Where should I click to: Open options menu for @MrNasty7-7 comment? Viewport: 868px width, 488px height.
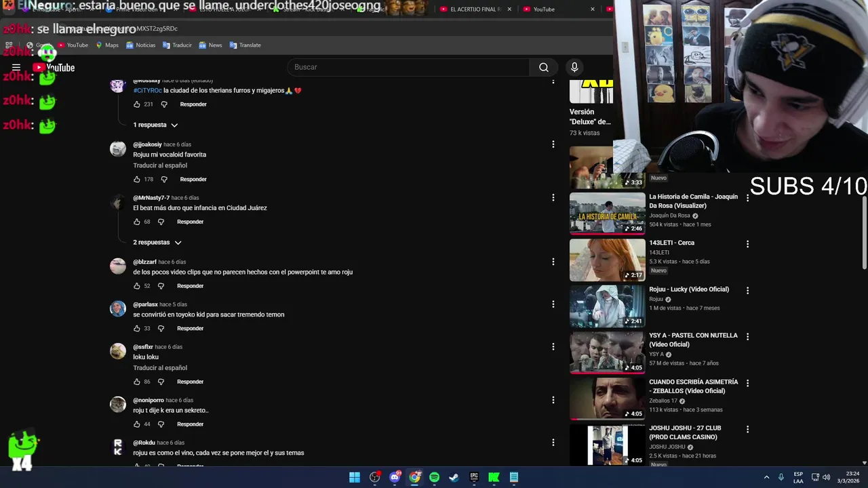[x=553, y=197]
